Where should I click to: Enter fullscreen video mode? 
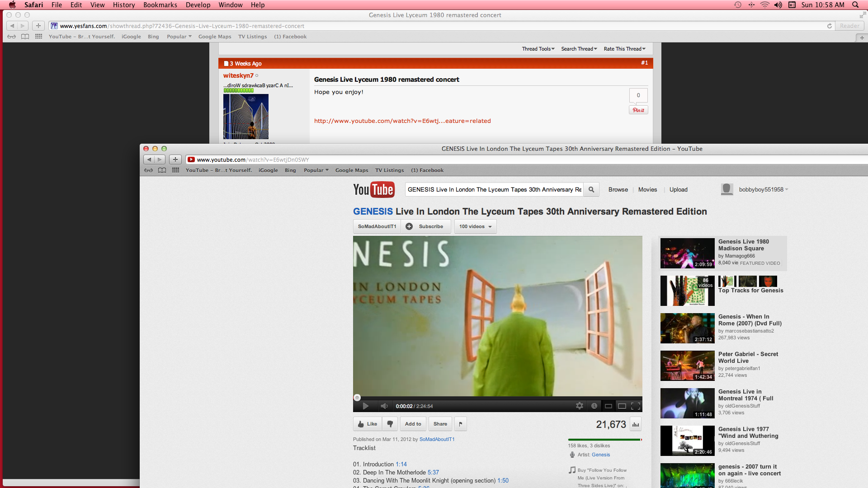click(x=635, y=406)
